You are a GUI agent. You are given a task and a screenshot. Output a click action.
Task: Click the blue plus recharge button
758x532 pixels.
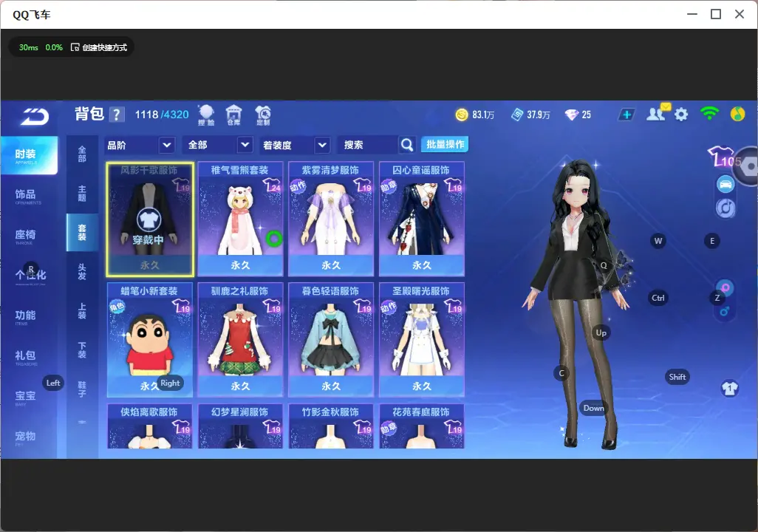[x=626, y=115]
